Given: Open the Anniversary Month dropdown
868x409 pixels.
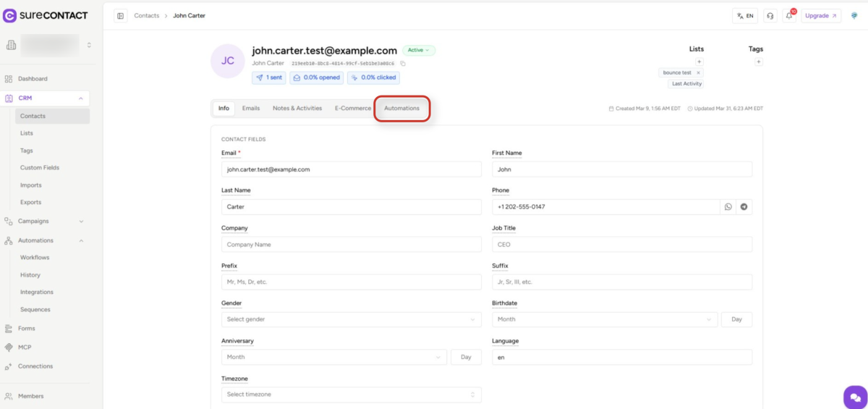Looking at the screenshot, I should point(334,357).
